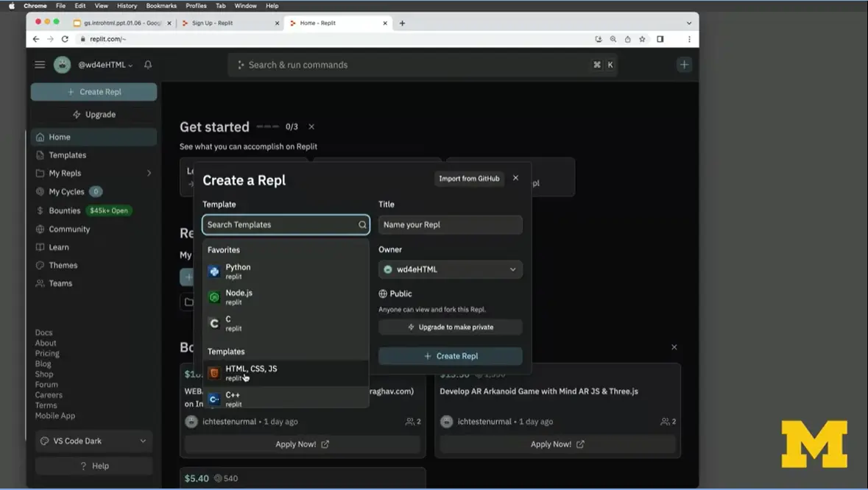Screen dimensions: 868x490
Task: Click the install app icon in the address bar
Action: pos(599,39)
